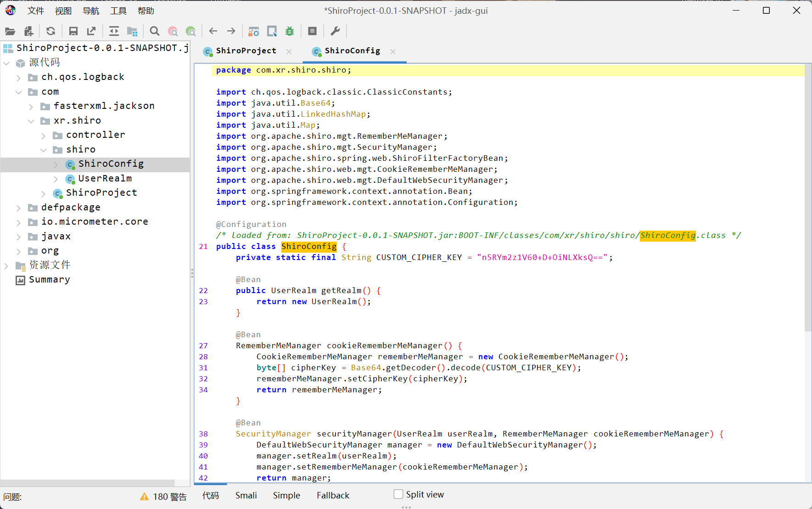Image resolution: width=812 pixels, height=509 pixels.
Task: Reload files with the refresh icon
Action: [x=50, y=31]
